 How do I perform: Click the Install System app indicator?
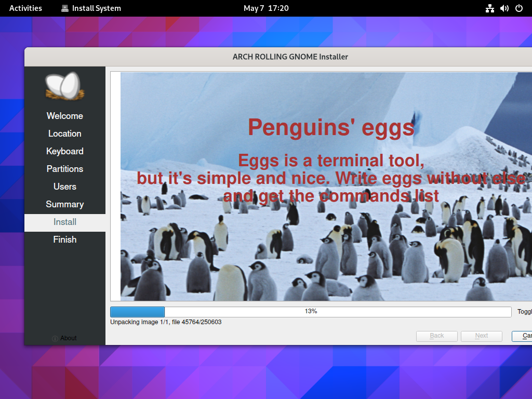click(x=91, y=8)
